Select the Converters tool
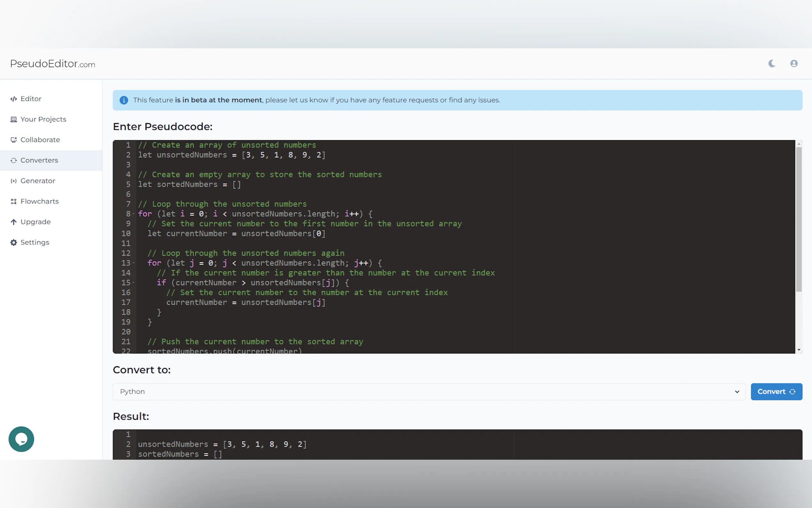Image resolution: width=812 pixels, height=508 pixels. 39,160
